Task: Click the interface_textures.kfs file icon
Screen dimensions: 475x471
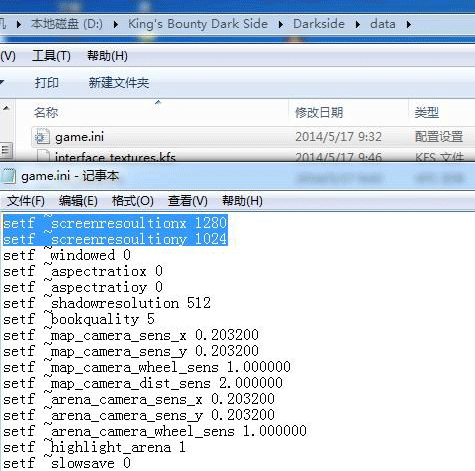Action: (43, 156)
